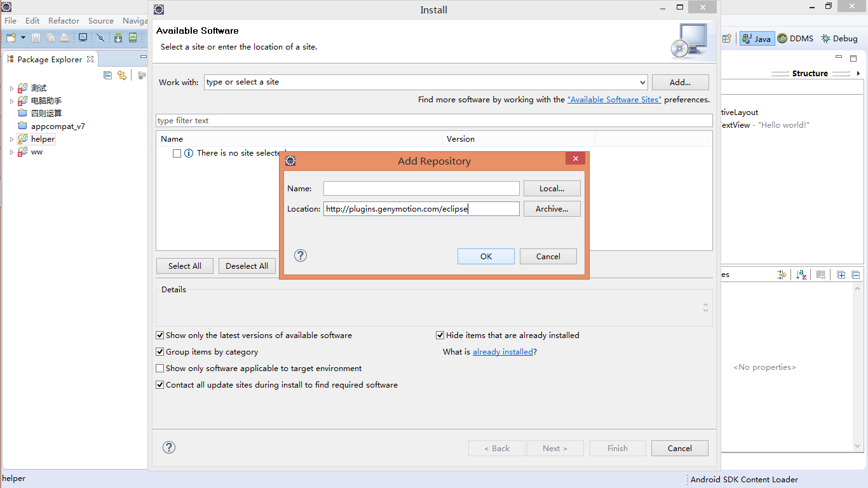Click Deselect All button

click(x=247, y=266)
